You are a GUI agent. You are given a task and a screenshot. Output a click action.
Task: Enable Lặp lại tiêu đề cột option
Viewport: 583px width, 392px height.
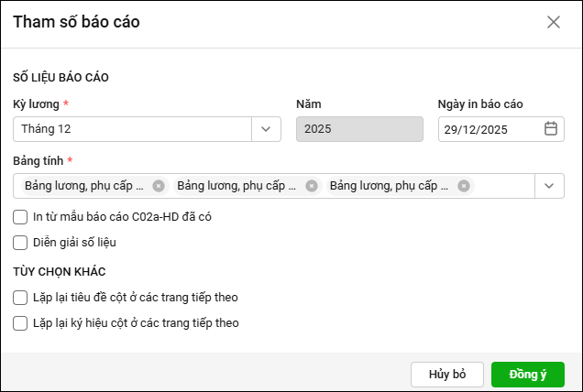point(20,298)
